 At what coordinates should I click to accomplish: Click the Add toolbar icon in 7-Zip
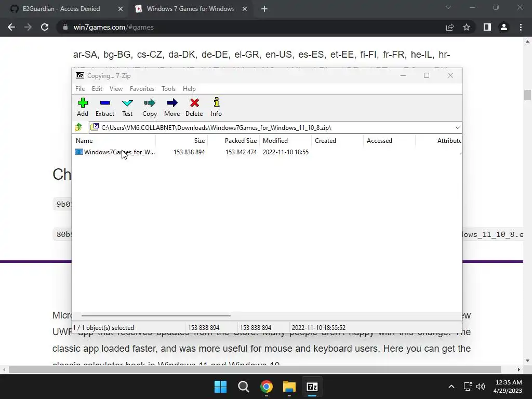pos(83,107)
